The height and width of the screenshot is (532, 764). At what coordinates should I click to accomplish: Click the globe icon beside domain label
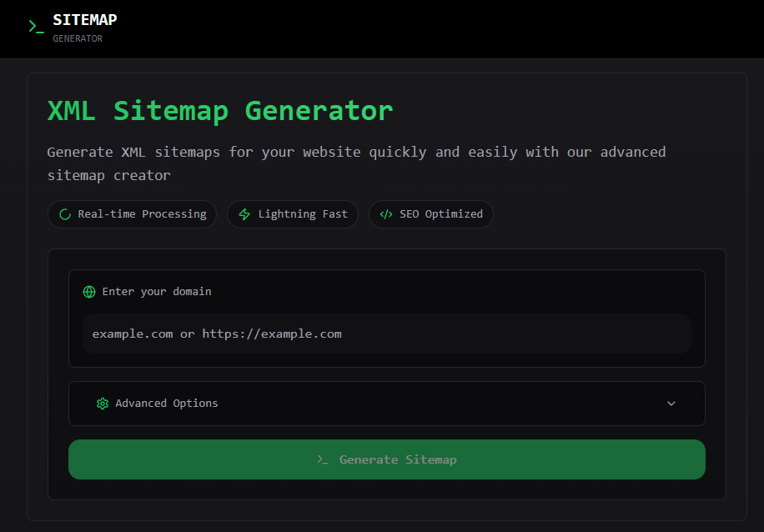[89, 292]
